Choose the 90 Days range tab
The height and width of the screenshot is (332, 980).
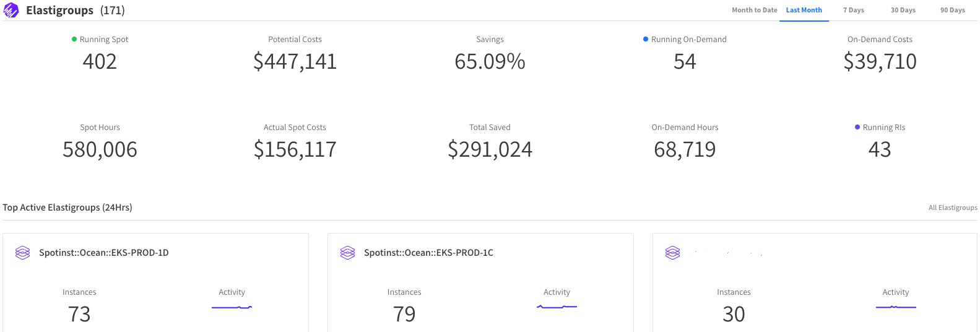tap(952, 11)
